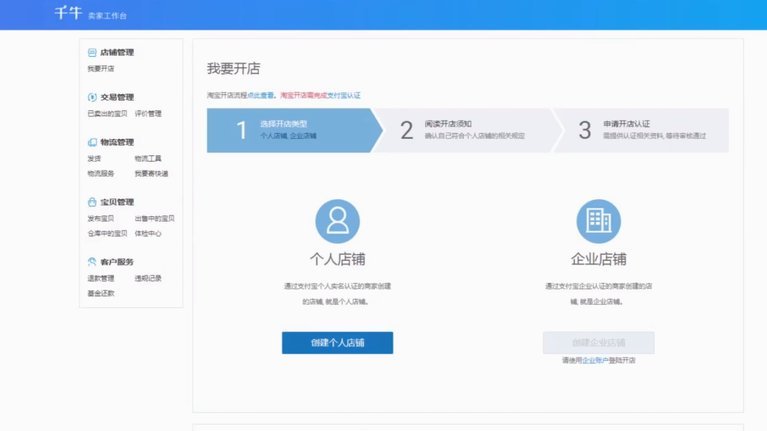Click the 客户服务 heading
The width and height of the screenshot is (767, 431).
[x=117, y=262]
